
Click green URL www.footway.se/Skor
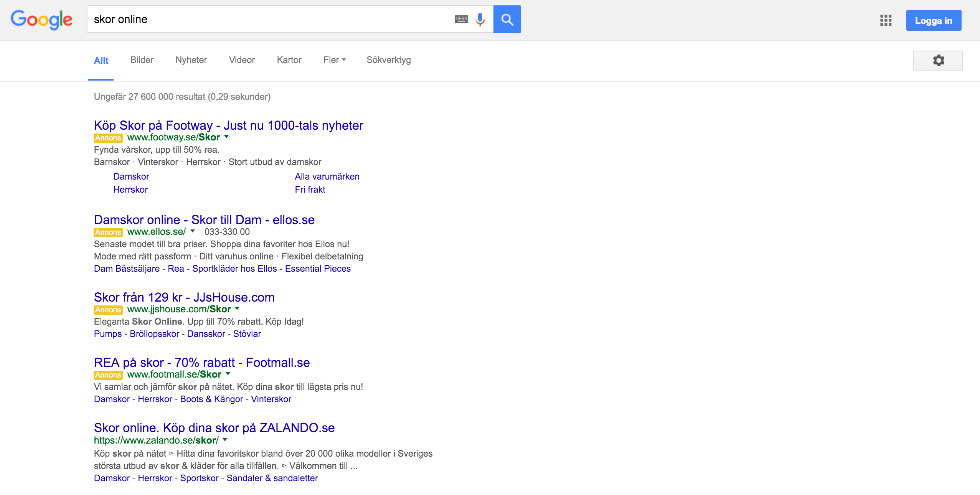173,137
